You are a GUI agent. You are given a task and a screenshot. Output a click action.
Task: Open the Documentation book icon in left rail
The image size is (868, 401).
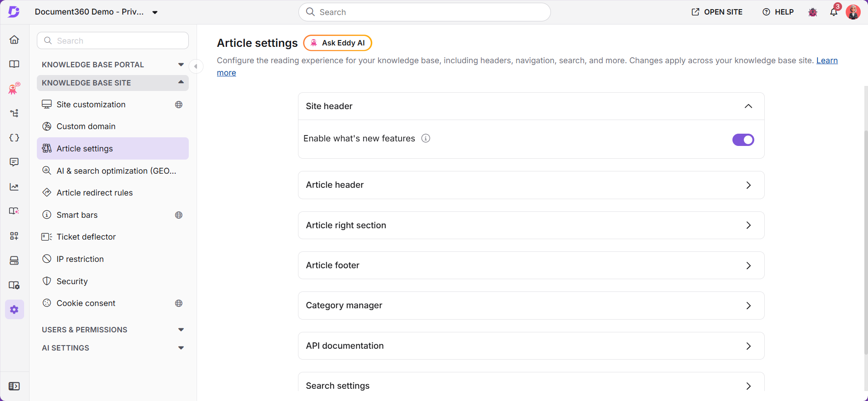pos(14,64)
